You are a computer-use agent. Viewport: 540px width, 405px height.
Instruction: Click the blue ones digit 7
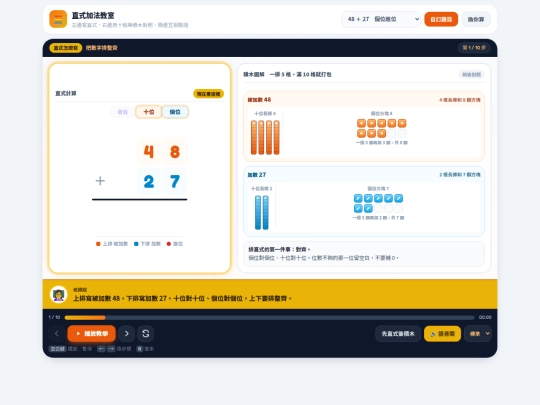point(175,181)
